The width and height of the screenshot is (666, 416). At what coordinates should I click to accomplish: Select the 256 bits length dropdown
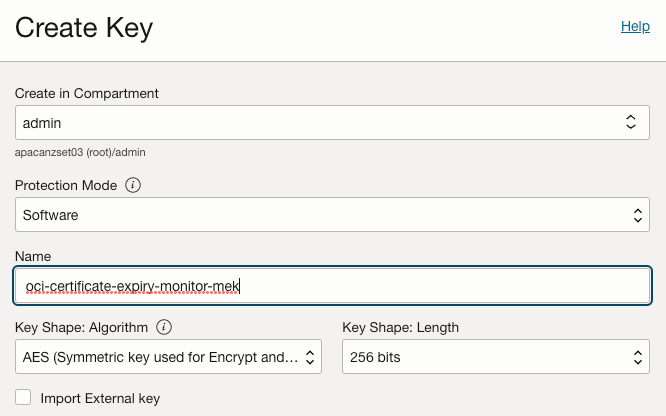pos(480,356)
